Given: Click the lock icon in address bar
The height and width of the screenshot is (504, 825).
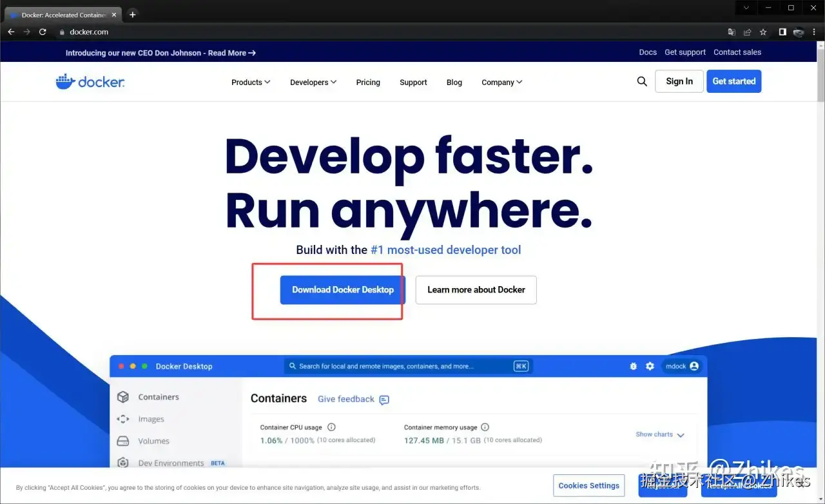Looking at the screenshot, I should point(62,32).
